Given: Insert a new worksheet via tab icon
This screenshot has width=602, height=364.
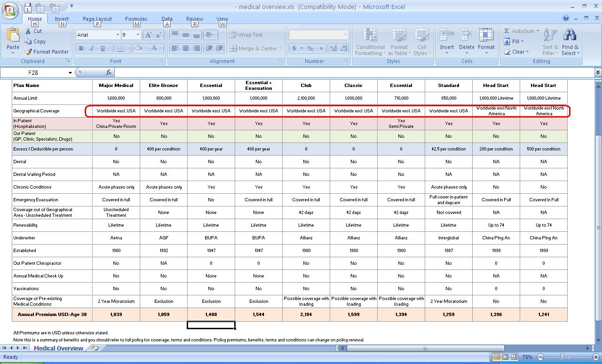Looking at the screenshot, I should coord(95,348).
